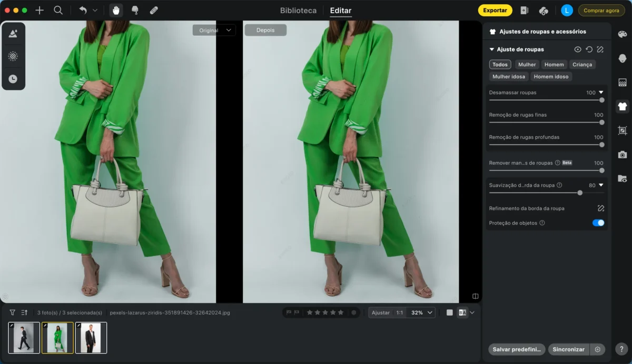The height and width of the screenshot is (364, 632).
Task: Open the face retouch panel icon
Action: pos(623,58)
